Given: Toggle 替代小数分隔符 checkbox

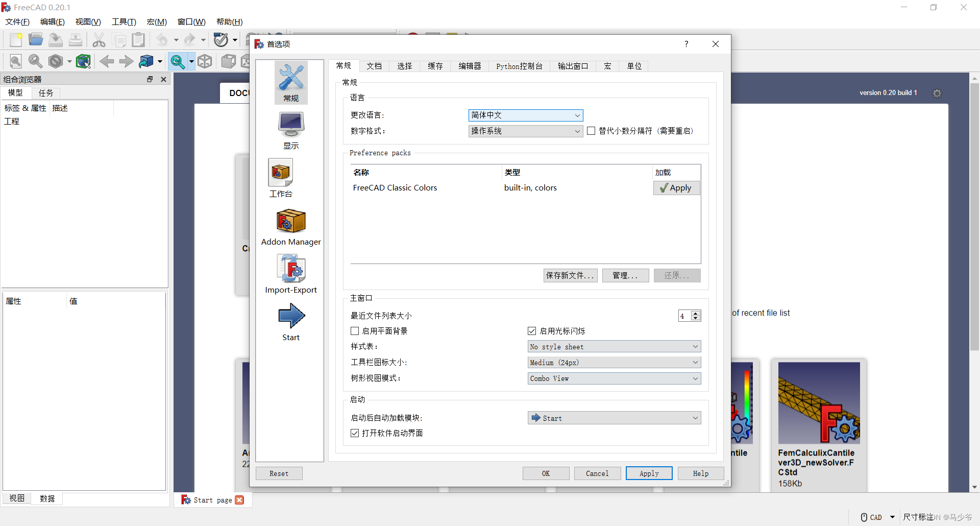Looking at the screenshot, I should pos(591,131).
